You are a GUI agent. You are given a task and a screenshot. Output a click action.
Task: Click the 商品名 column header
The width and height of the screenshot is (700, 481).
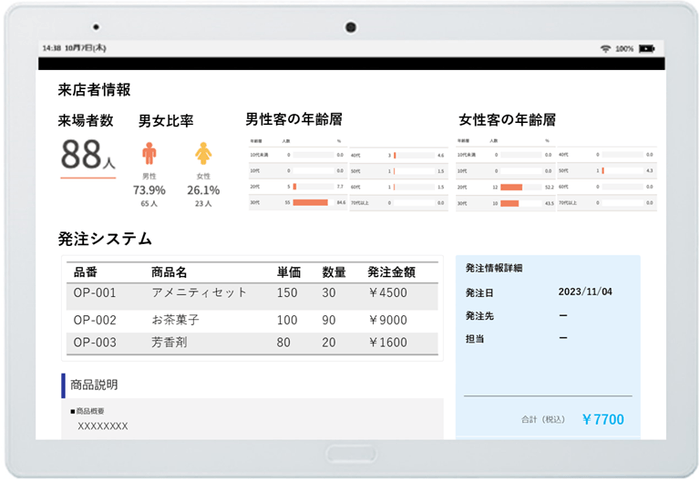(169, 271)
